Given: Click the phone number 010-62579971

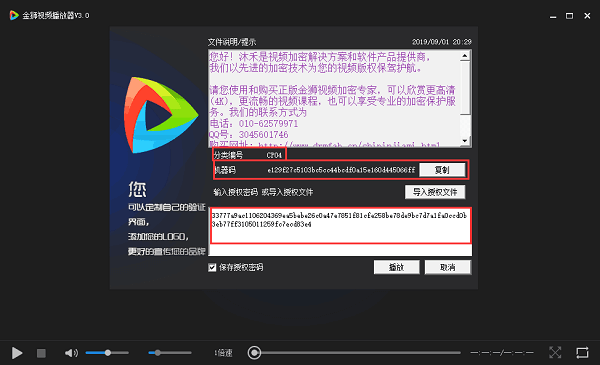Looking at the screenshot, I should 268,124.
